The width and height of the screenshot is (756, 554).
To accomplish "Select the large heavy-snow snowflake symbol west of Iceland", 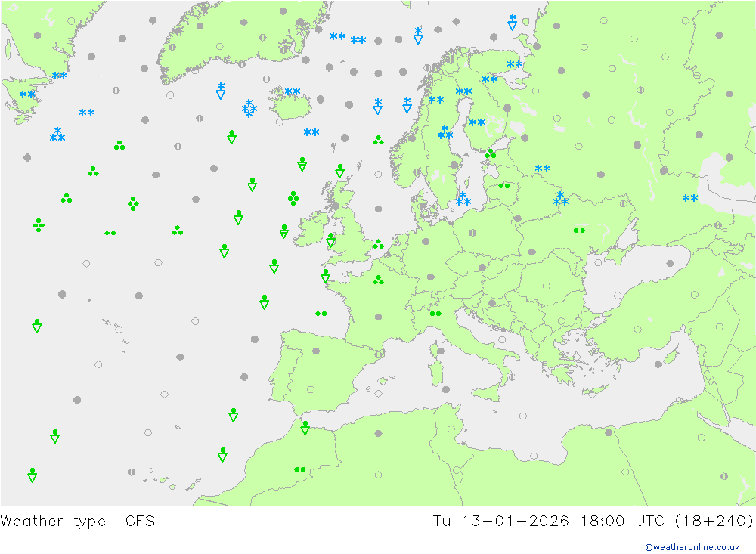I will click(249, 109).
